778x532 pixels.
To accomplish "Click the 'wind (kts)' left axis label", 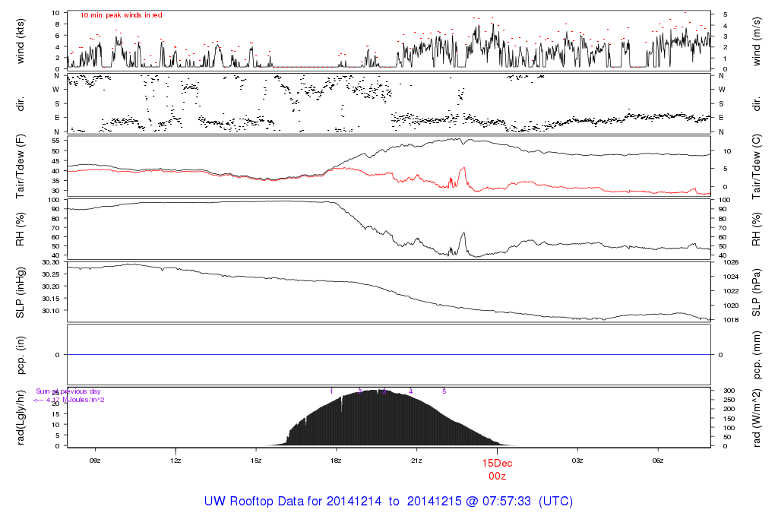I will (x=21, y=40).
